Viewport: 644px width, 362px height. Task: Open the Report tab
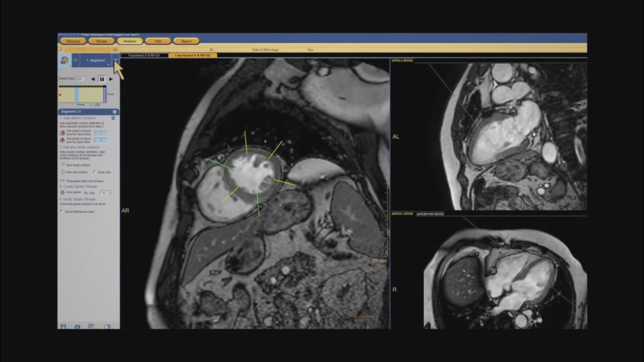[x=186, y=41]
